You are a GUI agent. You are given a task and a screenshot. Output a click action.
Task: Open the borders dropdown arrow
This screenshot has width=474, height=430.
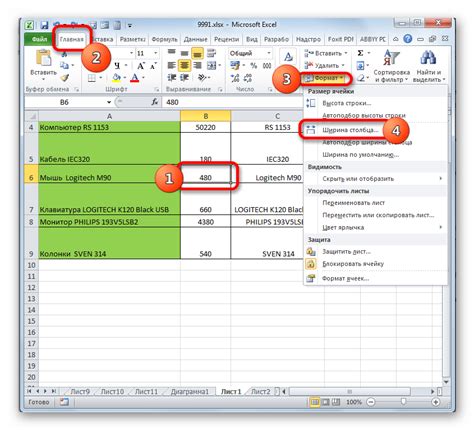[100, 78]
